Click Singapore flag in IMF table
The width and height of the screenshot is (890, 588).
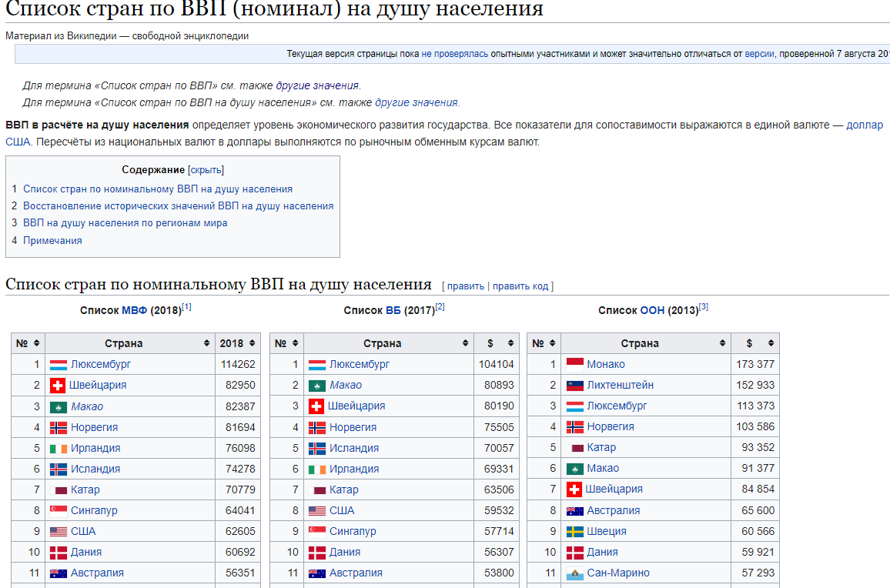[x=58, y=511]
